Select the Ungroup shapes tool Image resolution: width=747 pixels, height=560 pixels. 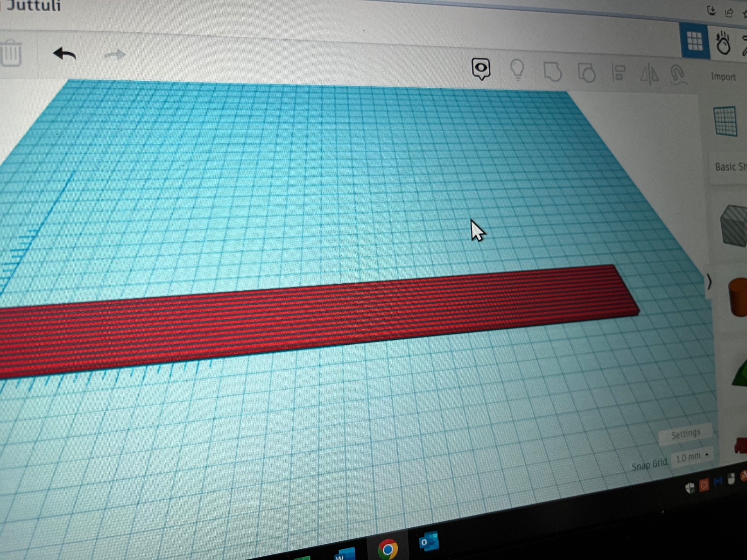click(x=586, y=73)
